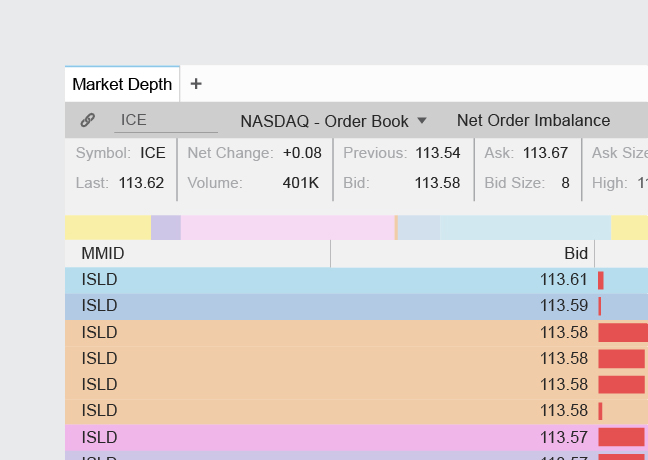The height and width of the screenshot is (460, 648).
Task: Select the ISLD row with bid 113.61
Action: [x=356, y=280]
